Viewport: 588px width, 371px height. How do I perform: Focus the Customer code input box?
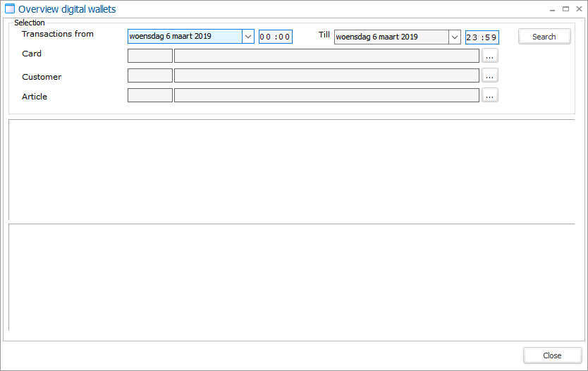149,75
